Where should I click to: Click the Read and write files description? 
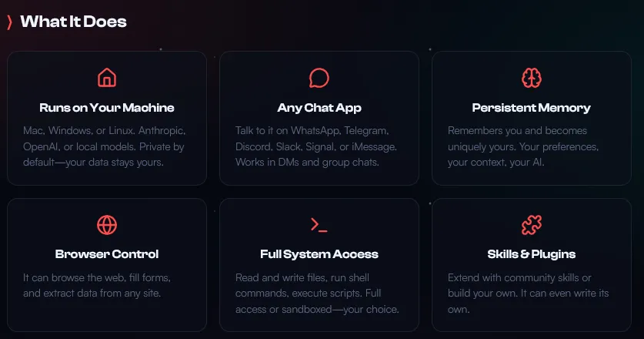(316, 293)
